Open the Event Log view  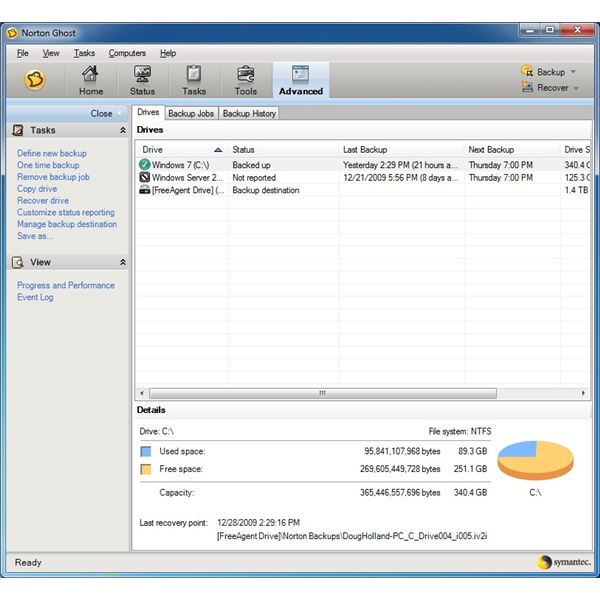[35, 297]
